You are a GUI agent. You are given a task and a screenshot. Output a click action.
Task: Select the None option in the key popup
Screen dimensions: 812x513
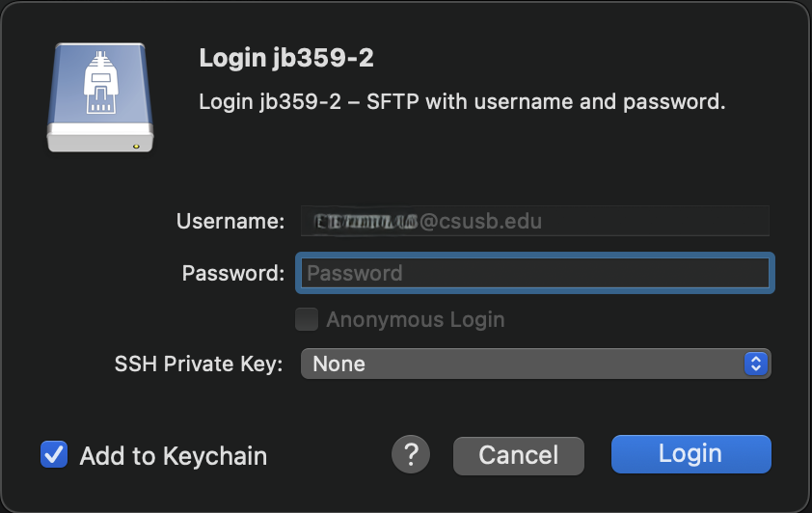tap(339, 364)
